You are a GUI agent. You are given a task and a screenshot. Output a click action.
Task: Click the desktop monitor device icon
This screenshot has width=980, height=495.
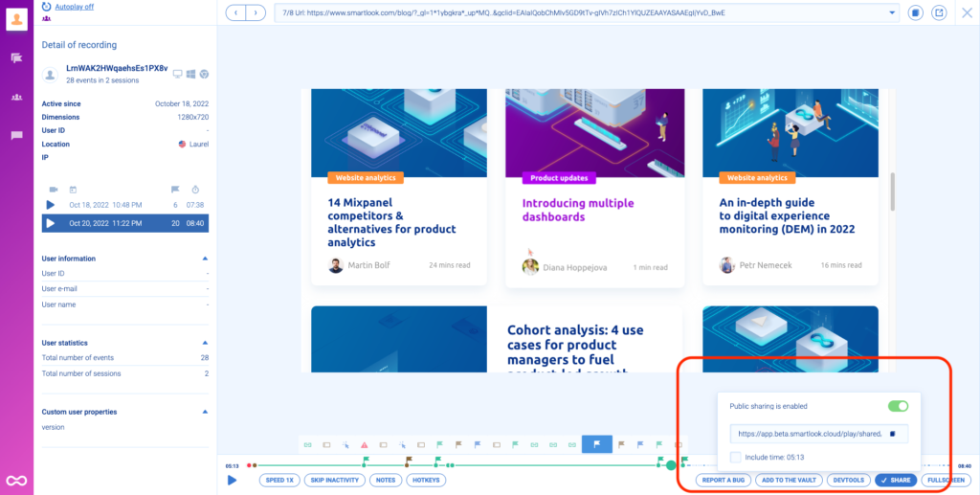[x=177, y=74]
